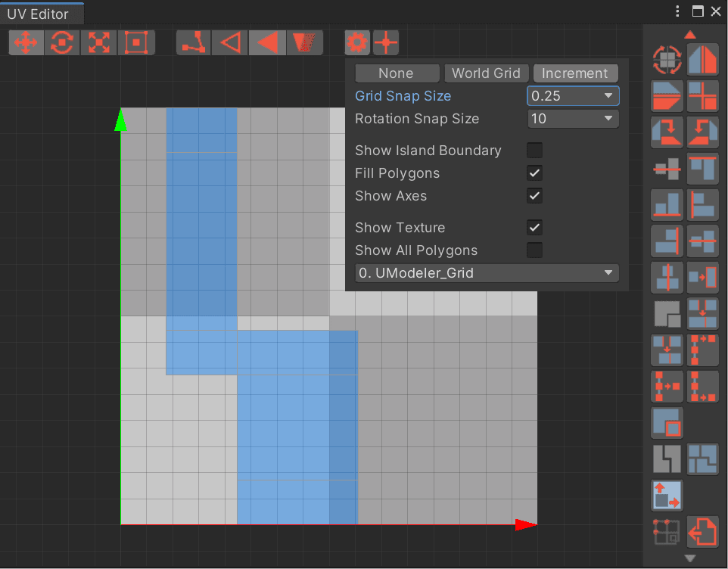Open the UV Editor settings gear
The width and height of the screenshot is (728, 569).
tap(356, 43)
